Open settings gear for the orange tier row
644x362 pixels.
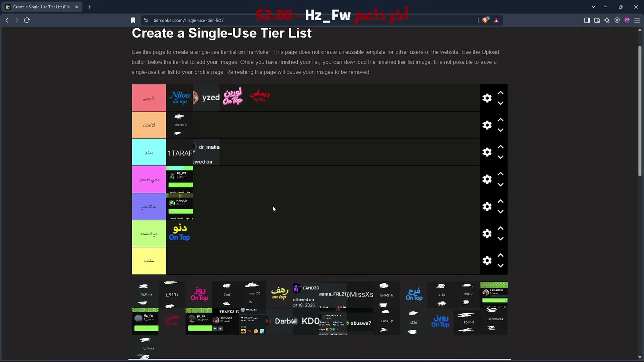coord(487,125)
